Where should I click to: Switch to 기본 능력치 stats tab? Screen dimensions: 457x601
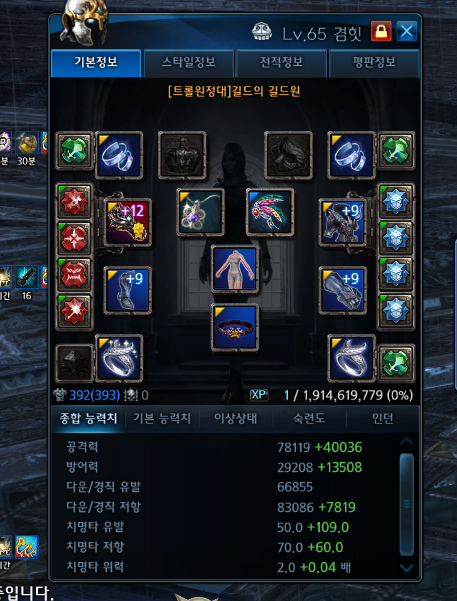coord(162,419)
